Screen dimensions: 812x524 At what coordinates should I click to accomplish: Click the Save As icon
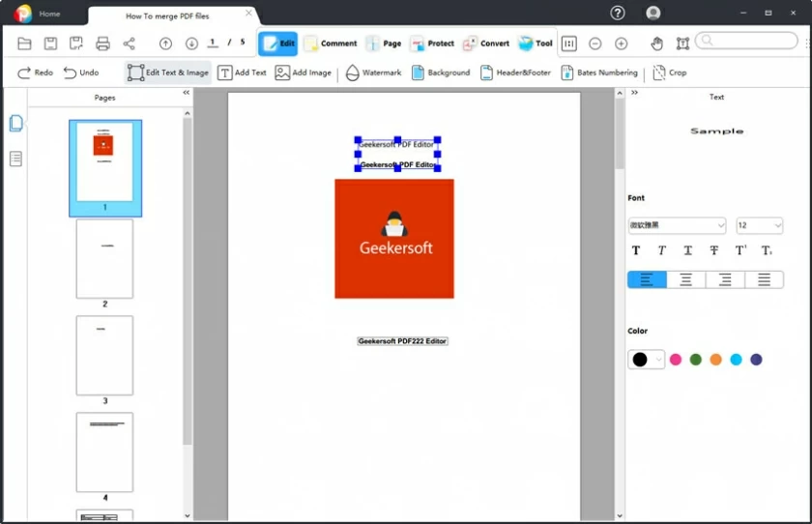[76, 44]
